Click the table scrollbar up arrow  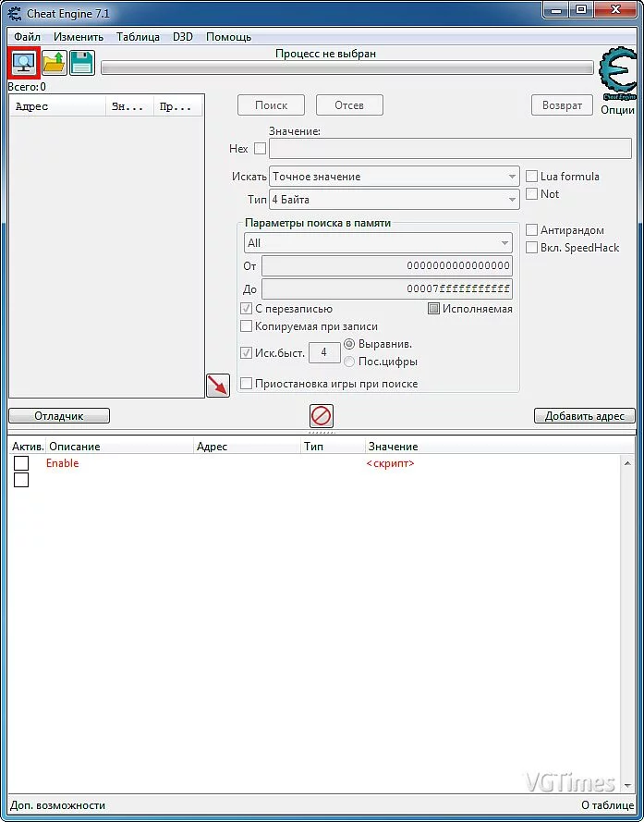(627, 463)
